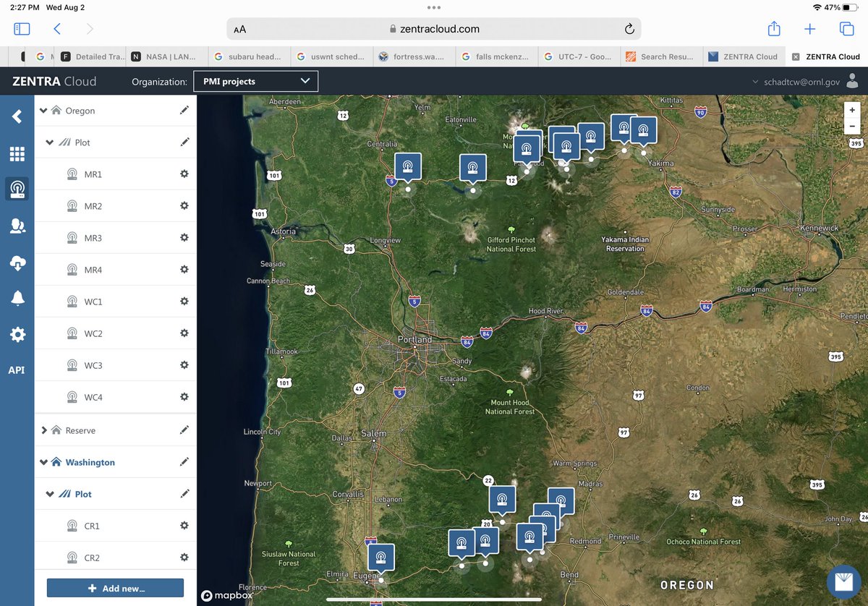Collapse the Plot group under Oregon
868x606 pixels.
(49, 142)
